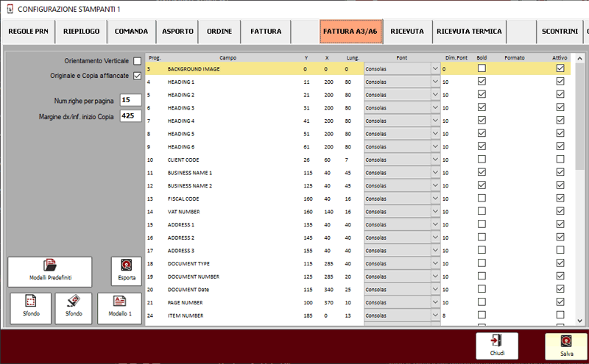Open font dropdown for ITEM NUMBER row

coord(435,315)
